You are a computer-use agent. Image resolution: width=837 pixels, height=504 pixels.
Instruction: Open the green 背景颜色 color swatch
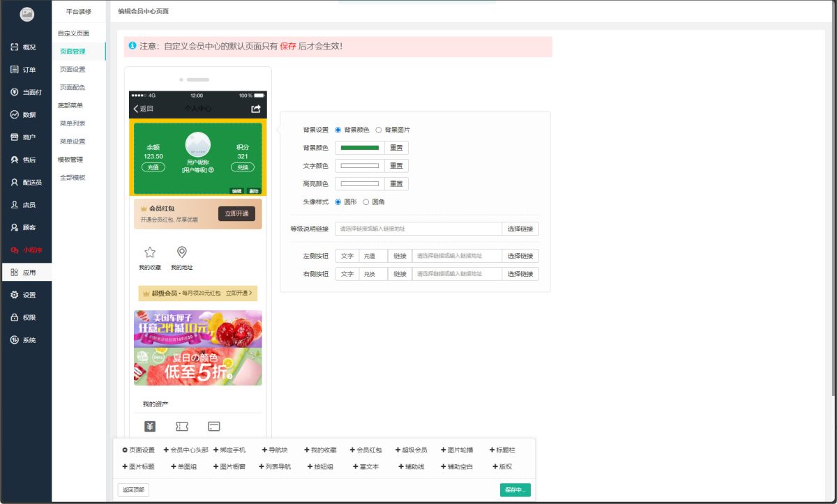coord(359,148)
